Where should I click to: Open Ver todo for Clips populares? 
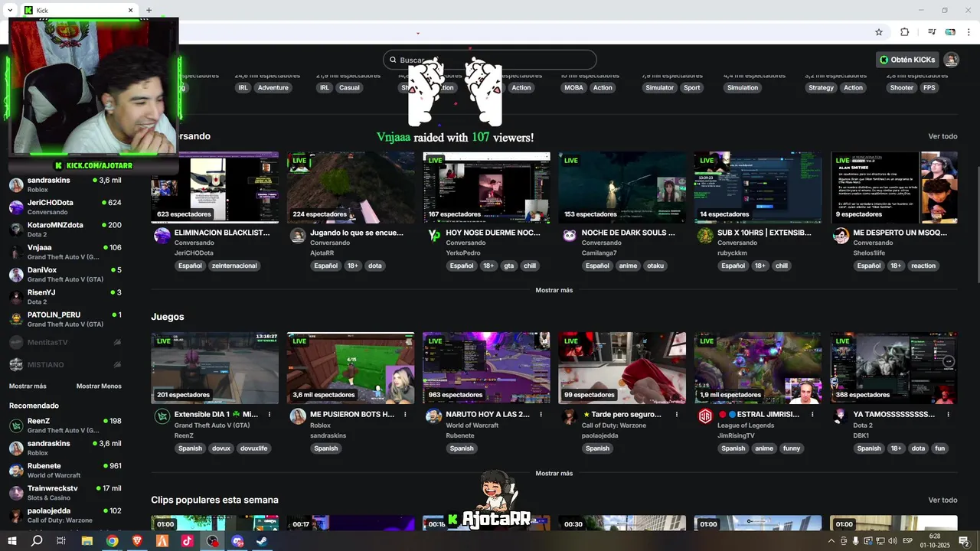click(942, 500)
